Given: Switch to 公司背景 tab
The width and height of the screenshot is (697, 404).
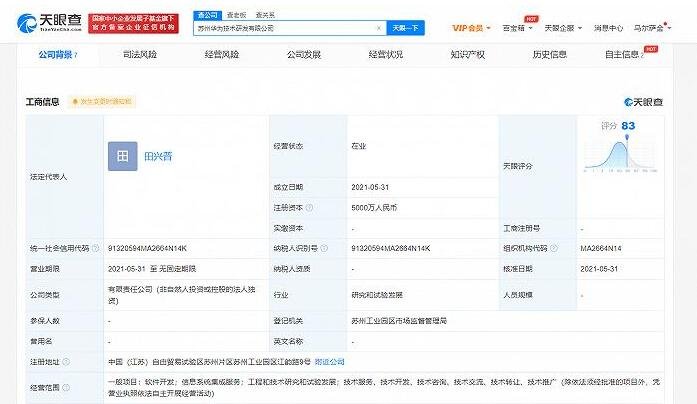Looking at the screenshot, I should click(58, 55).
